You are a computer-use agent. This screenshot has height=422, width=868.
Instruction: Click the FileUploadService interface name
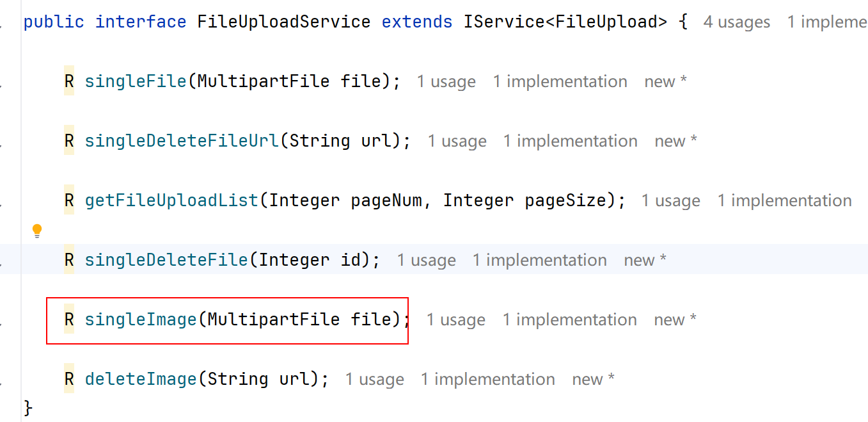(x=284, y=22)
